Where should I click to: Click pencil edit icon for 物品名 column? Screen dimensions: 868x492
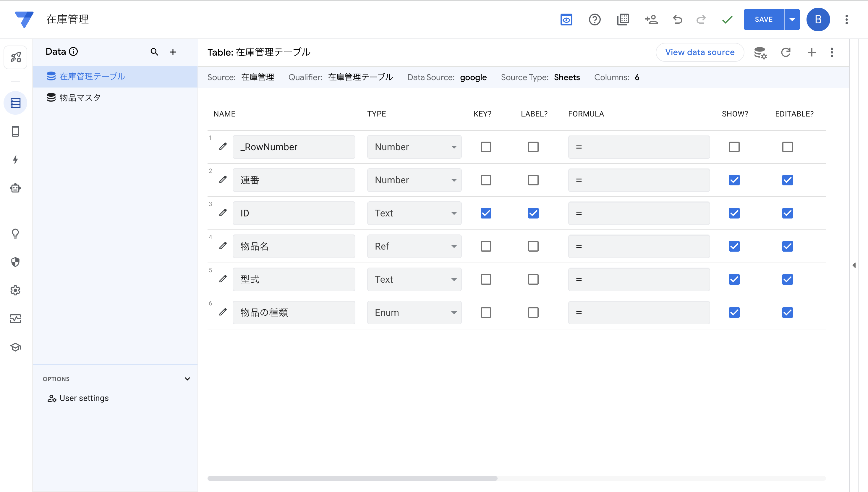pos(223,246)
